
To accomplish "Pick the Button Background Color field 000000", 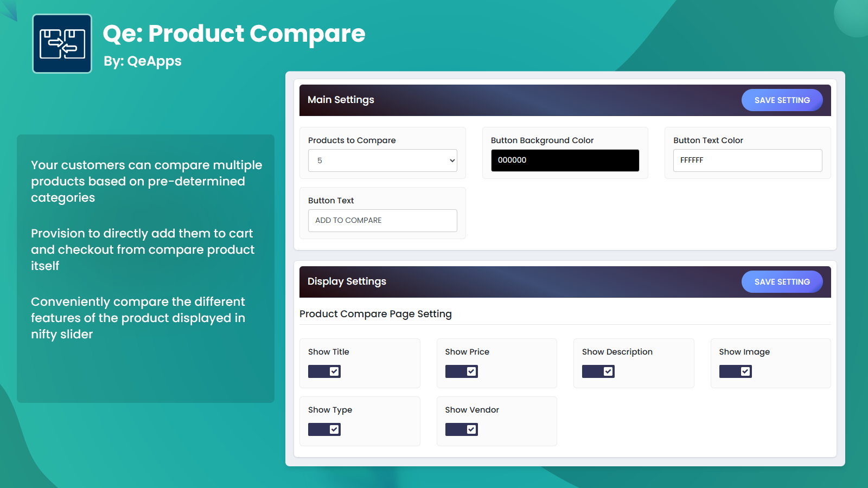I will point(565,160).
